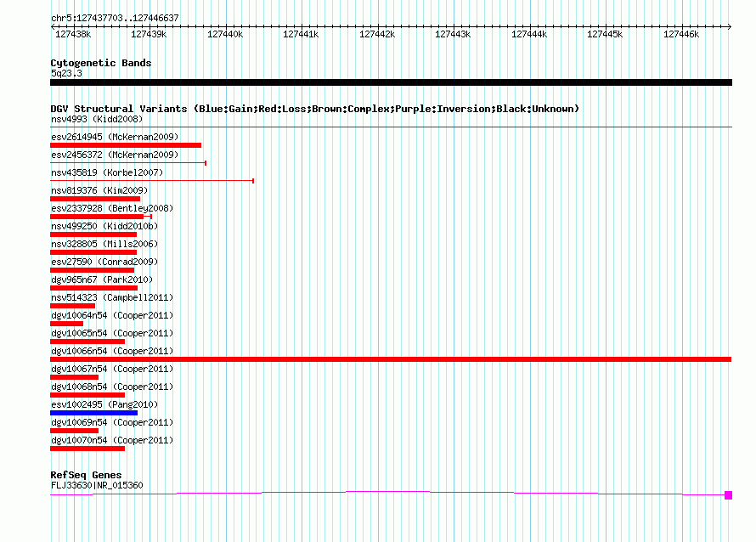Open variant nsv499250 (Kidd2010b) label
Viewport: 756px width, 542px height.
[104, 226]
